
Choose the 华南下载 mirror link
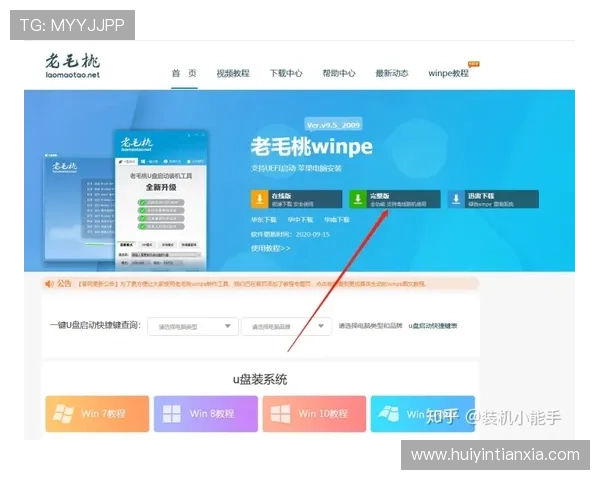click(x=337, y=220)
